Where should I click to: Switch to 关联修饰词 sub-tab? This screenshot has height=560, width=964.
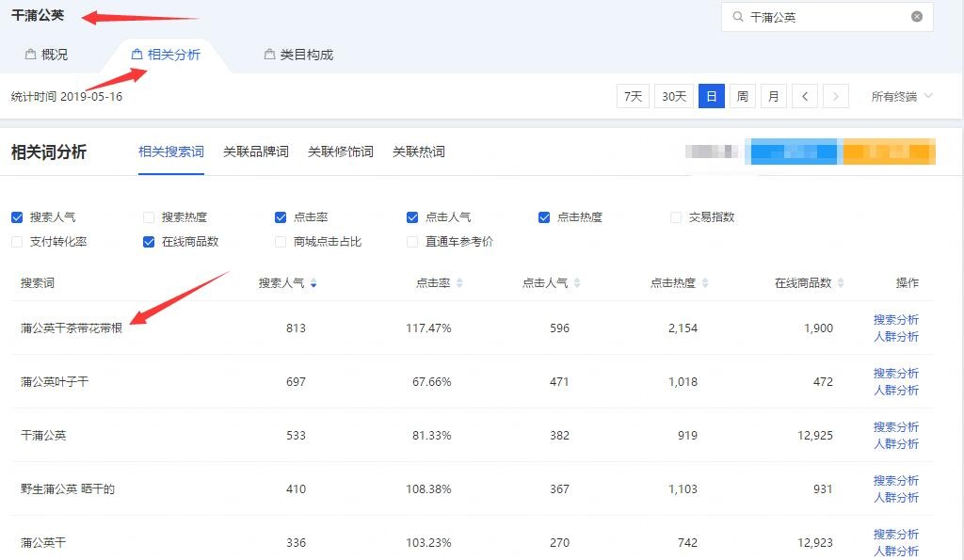tap(341, 152)
